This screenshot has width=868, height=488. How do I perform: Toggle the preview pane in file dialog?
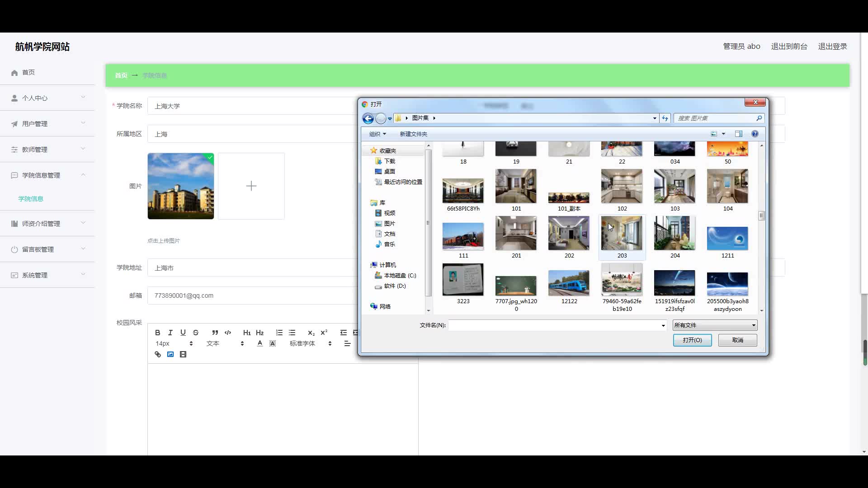point(738,134)
